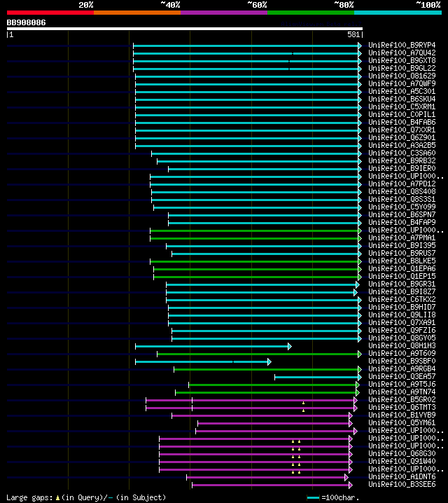Select hit label UniRef100_Q8GY05
The height and width of the screenshot is (503, 448).
pos(402,338)
